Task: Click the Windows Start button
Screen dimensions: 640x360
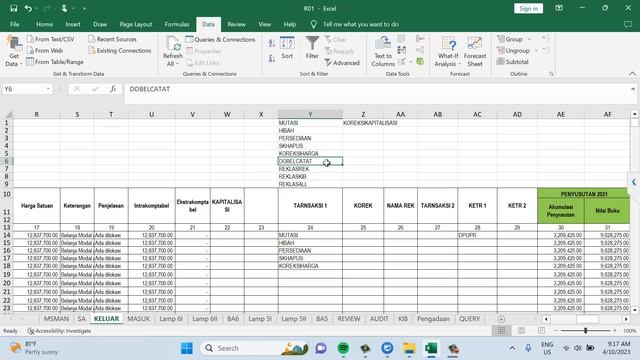Action: 187,348
